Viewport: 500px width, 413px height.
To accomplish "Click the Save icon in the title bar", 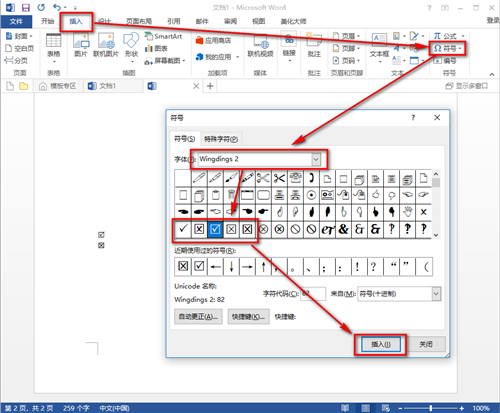I will (26, 7).
